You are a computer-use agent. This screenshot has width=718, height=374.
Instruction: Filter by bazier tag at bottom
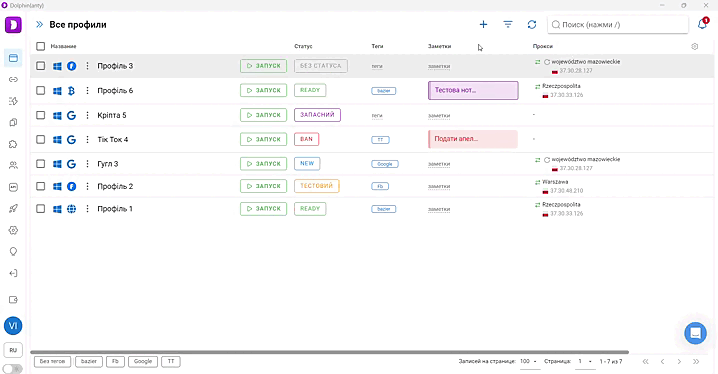(x=89, y=362)
